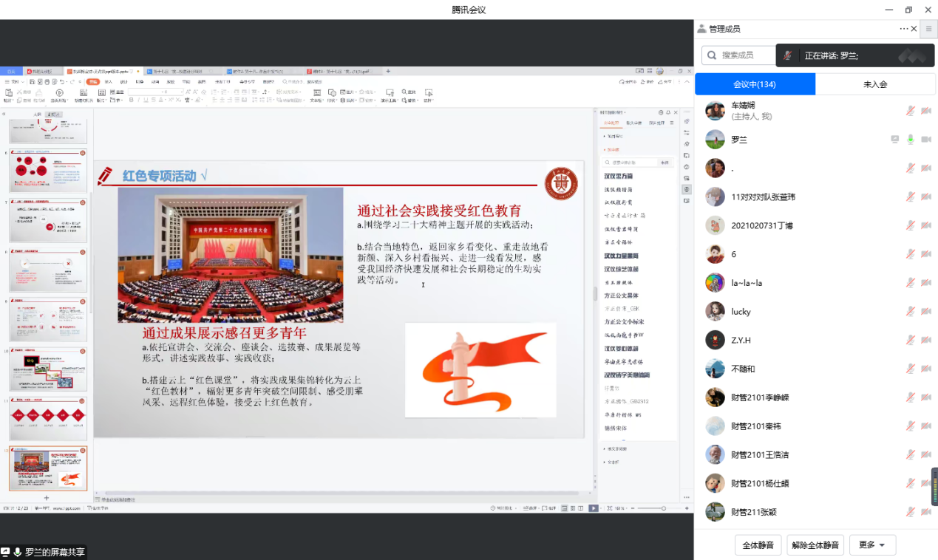Click the mic icon in the 罗兰的屏幕共享 label

click(x=18, y=552)
